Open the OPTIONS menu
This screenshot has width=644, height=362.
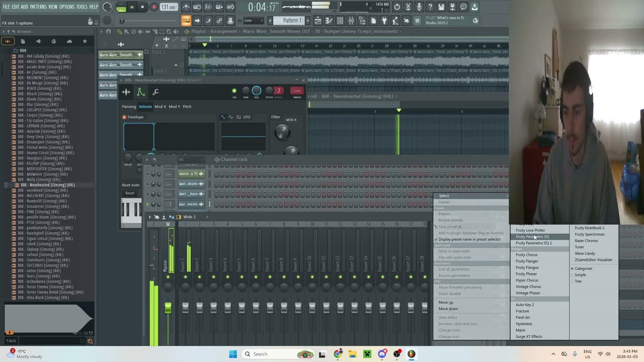67,7
